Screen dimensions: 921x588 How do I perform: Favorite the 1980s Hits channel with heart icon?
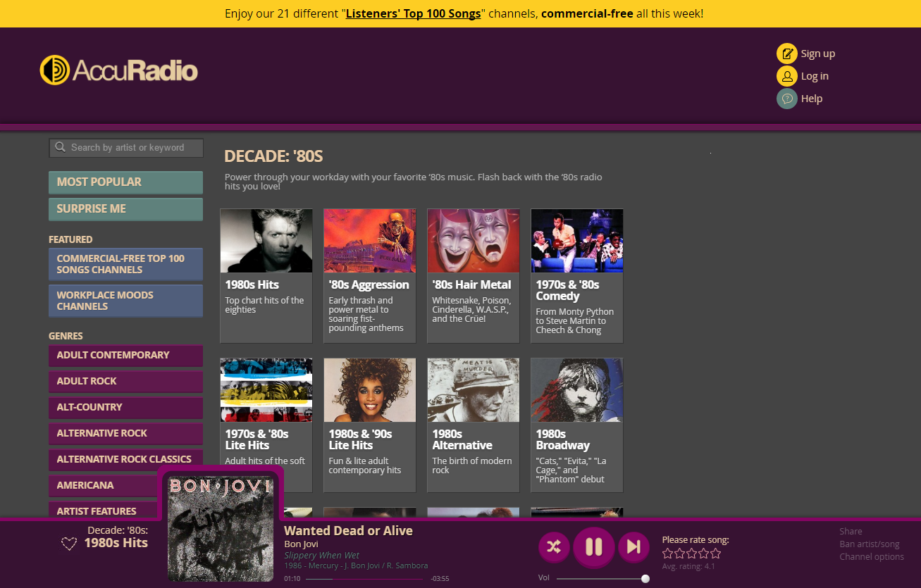point(68,544)
